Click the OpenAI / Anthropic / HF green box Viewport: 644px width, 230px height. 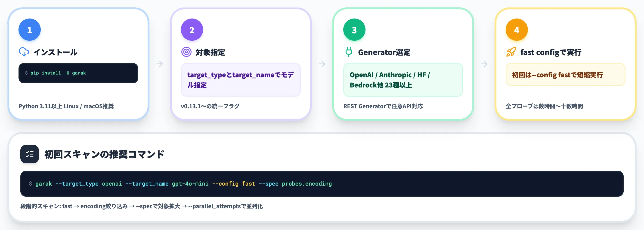click(403, 80)
